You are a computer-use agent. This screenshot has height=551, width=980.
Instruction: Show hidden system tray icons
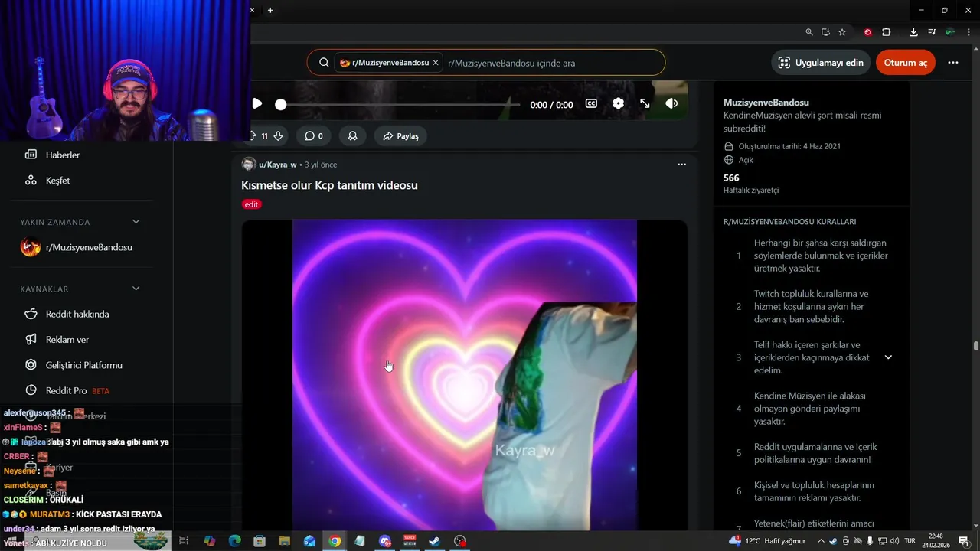[x=821, y=541]
